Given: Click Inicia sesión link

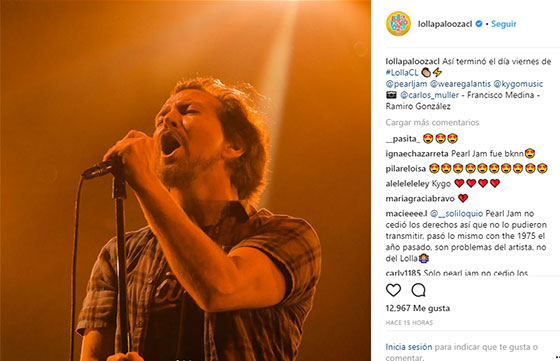Looking at the screenshot, I should [x=409, y=347].
